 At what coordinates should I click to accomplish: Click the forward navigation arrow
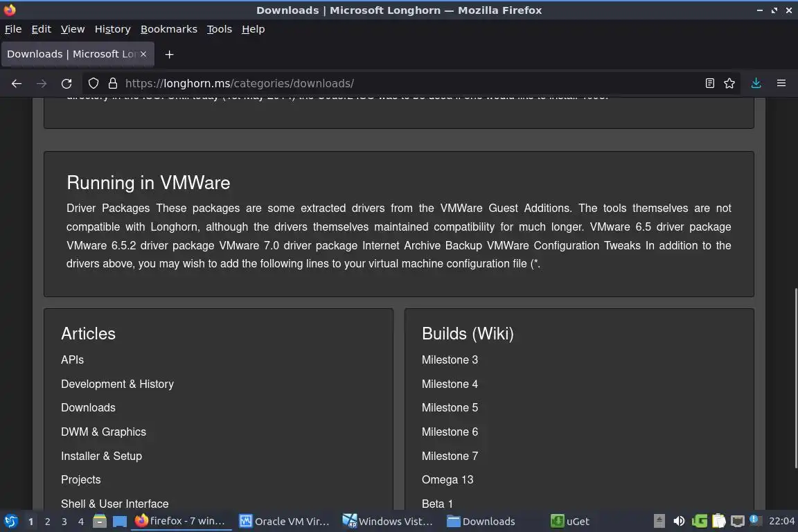tap(42, 84)
